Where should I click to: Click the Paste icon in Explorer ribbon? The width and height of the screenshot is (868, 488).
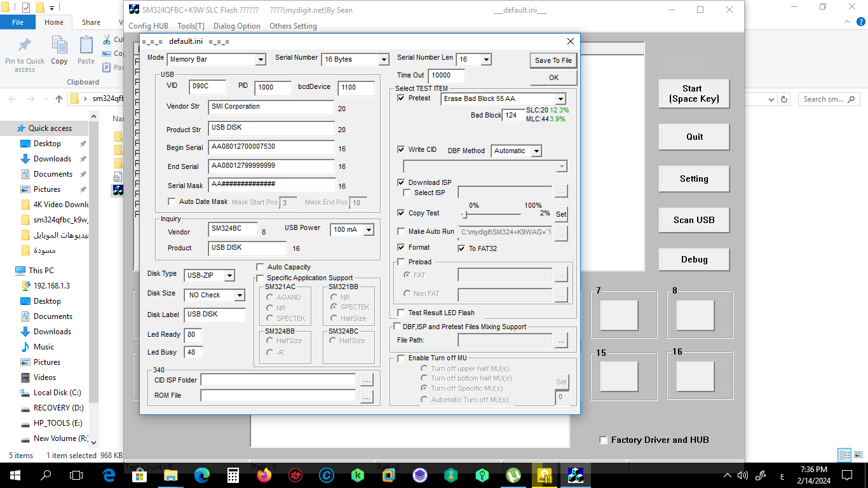[86, 46]
